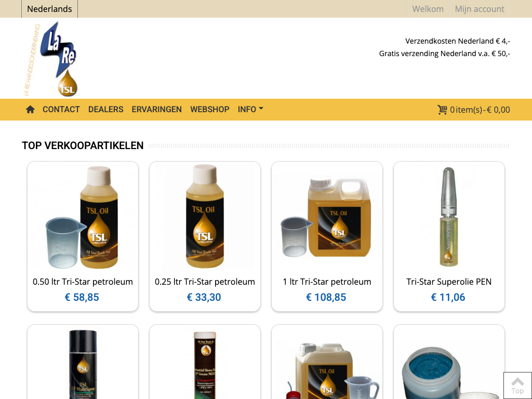Open the TSL EP MultiSpray can product

83,364
